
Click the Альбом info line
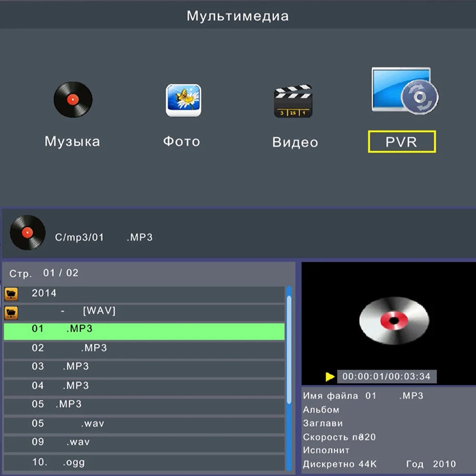(x=321, y=409)
